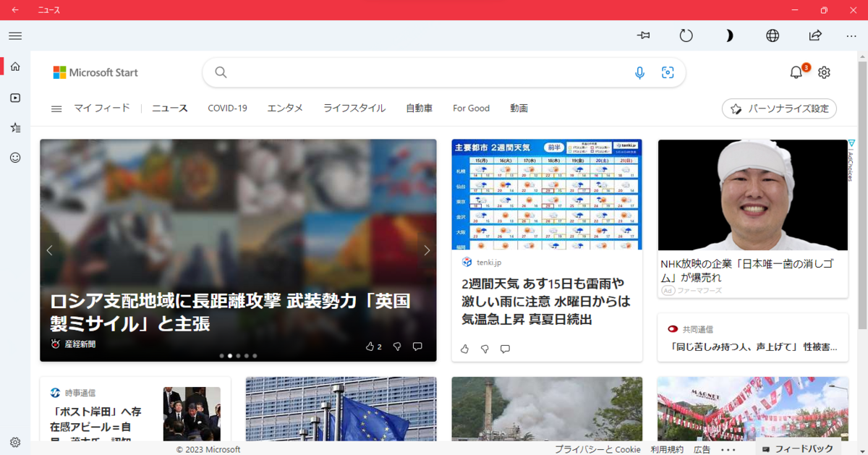The width and height of the screenshot is (868, 455).
Task: Select the マイ フィード tab
Action: [102, 109]
